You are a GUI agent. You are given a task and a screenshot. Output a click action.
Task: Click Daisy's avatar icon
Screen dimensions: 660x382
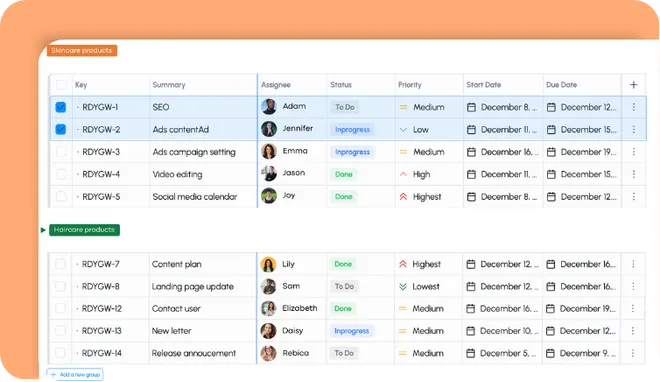(268, 331)
